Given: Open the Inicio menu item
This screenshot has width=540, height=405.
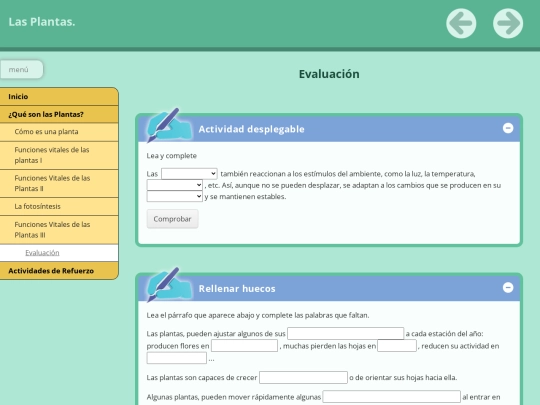Looking at the screenshot, I should point(59,96).
